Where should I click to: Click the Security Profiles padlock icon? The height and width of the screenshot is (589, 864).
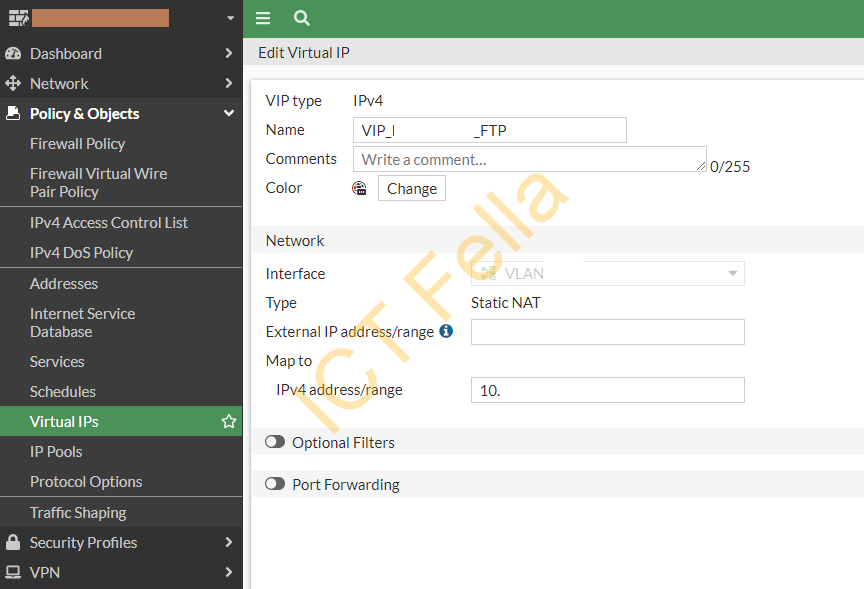pyautogui.click(x=13, y=542)
